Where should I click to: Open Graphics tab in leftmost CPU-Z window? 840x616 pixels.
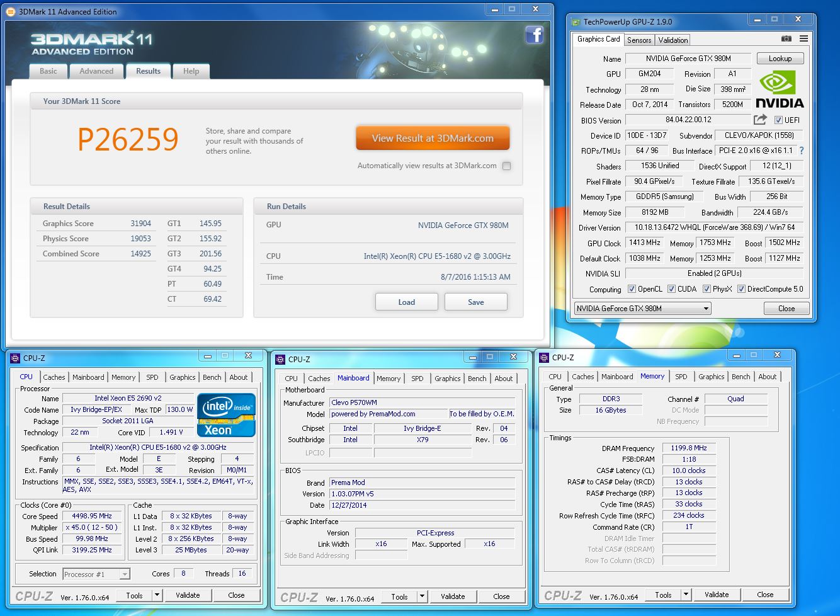(183, 377)
